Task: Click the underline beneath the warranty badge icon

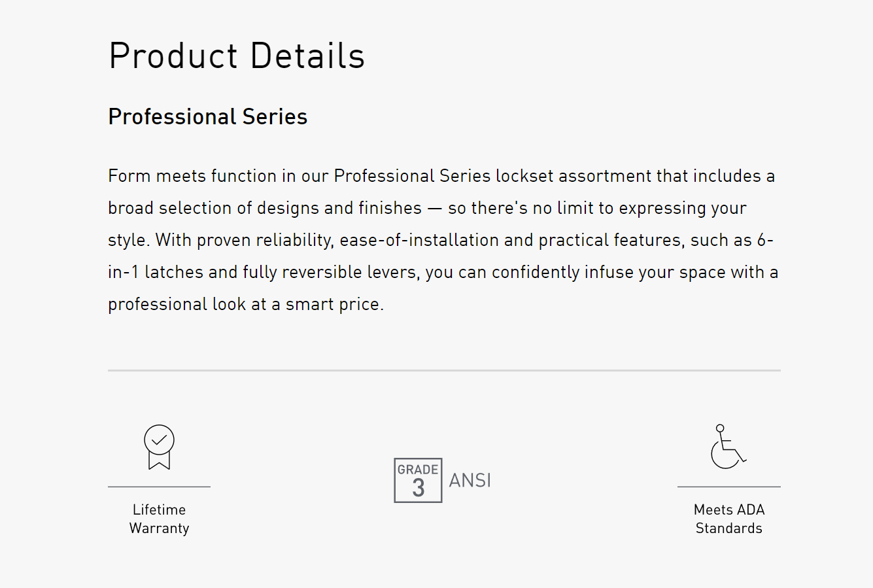Action: click(159, 487)
